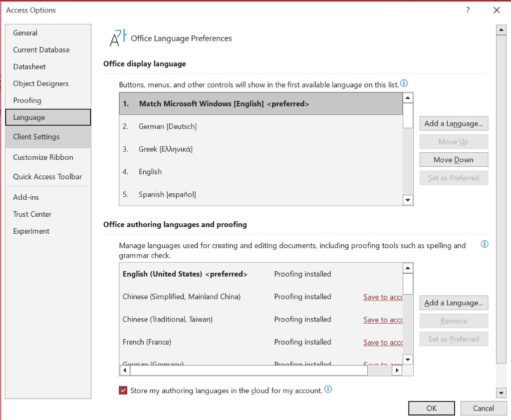Click Save to account link for Chinese Simplified

point(383,297)
